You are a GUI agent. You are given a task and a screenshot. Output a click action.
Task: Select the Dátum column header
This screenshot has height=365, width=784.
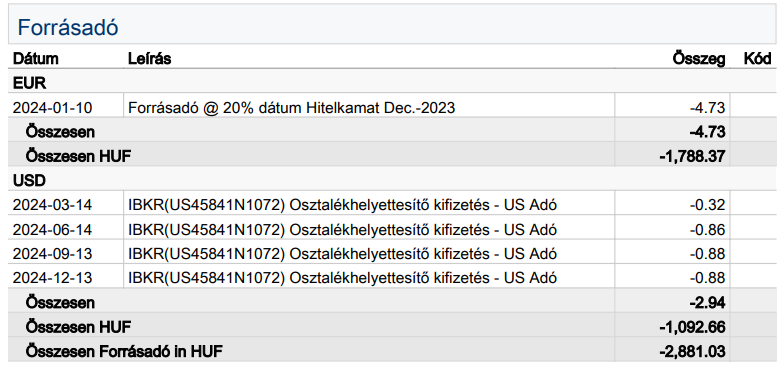(x=36, y=58)
